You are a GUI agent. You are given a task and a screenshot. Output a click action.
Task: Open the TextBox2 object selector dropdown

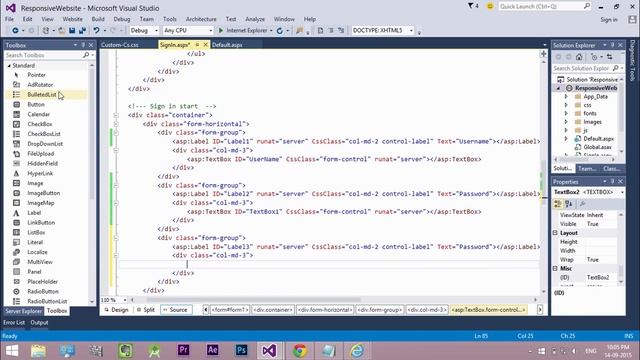[x=622, y=192]
